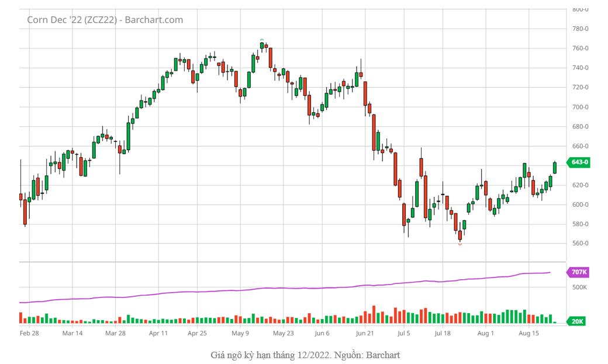608x364 pixels.
Task: Choose the Mar 28 date label
Action: pos(116,334)
